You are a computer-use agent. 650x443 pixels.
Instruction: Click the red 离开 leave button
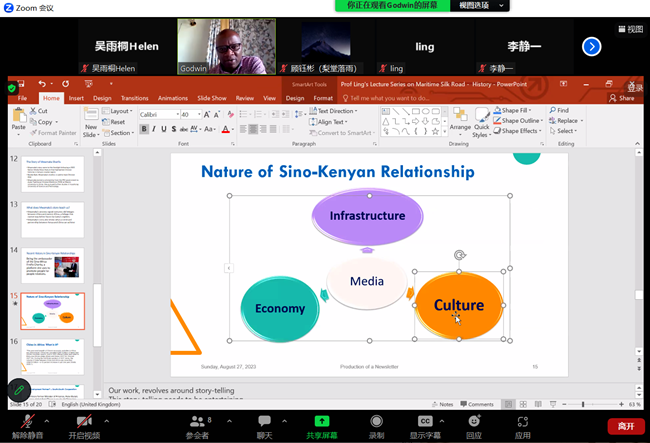(625, 426)
